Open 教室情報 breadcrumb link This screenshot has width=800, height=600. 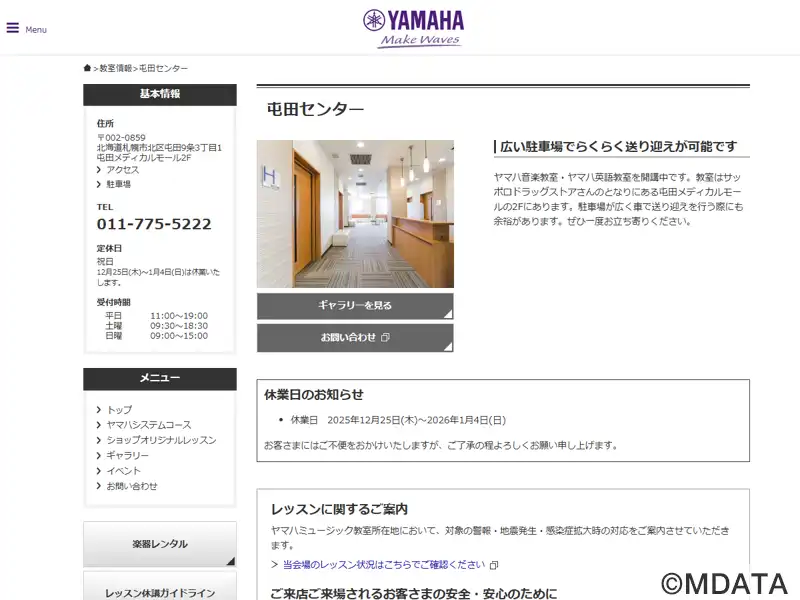pos(116,68)
